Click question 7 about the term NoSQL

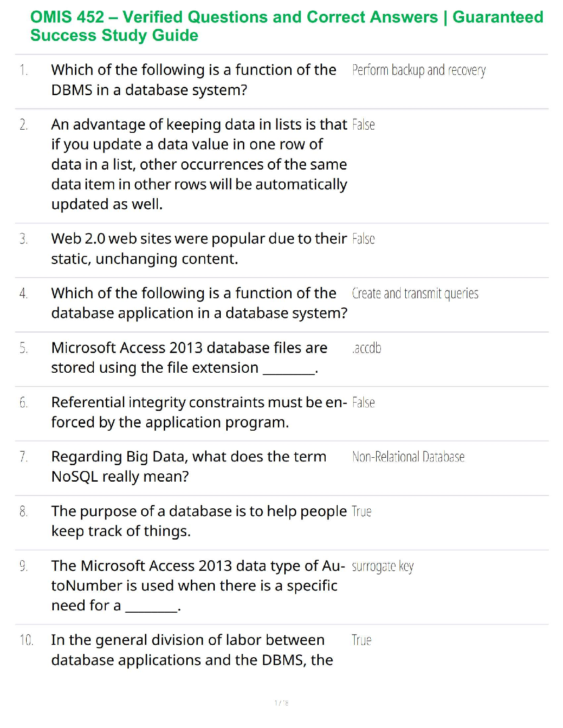coord(189,466)
